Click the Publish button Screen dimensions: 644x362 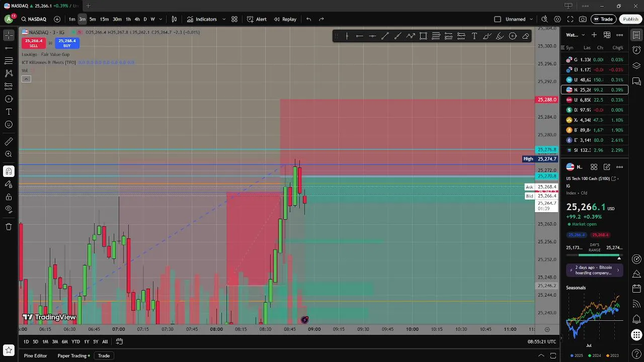point(630,19)
